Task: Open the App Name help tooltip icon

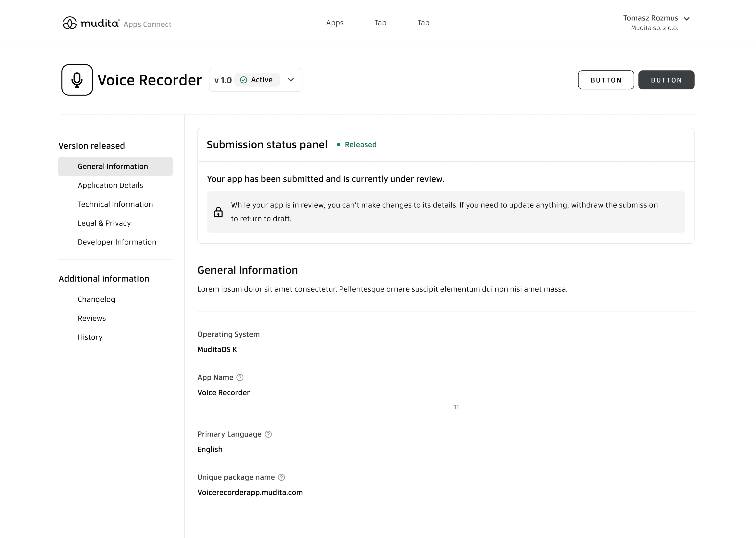Action: pos(240,378)
